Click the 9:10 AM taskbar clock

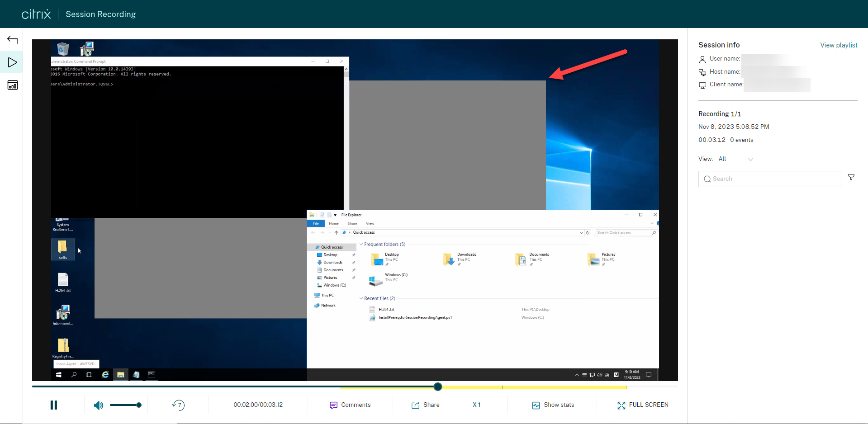[632, 375]
